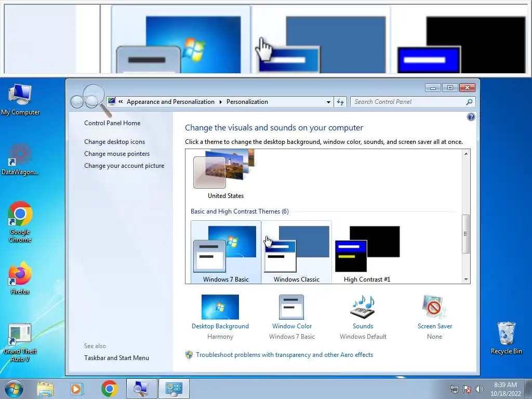Open the Recycle Bin
Image resolution: width=532 pixels, height=399 pixels.
[506, 338]
